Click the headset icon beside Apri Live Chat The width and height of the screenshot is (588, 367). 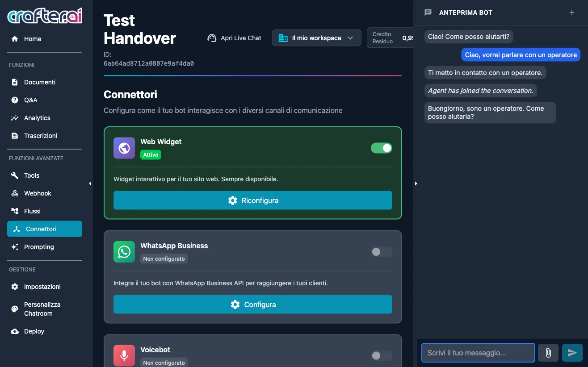point(212,38)
